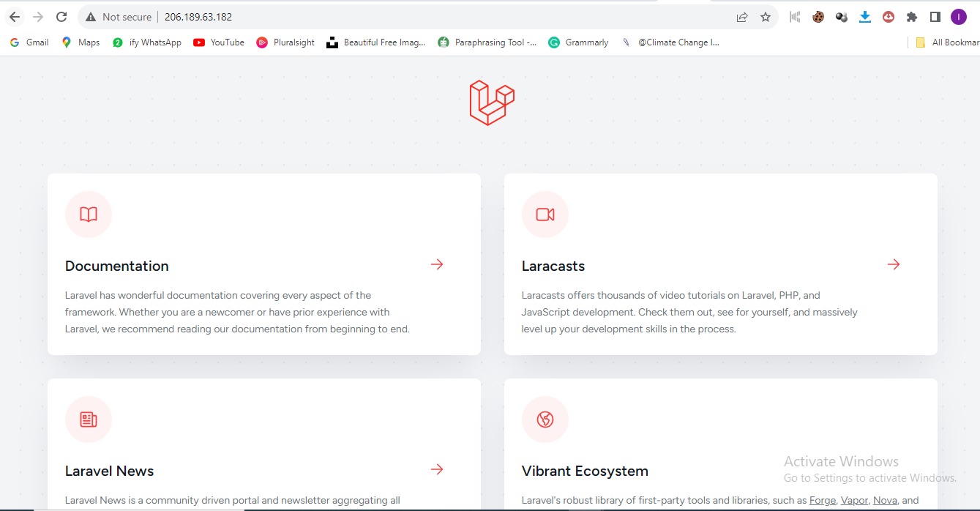980x511 pixels.
Task: Click the cookie extension icon
Action: pyautogui.click(x=818, y=15)
